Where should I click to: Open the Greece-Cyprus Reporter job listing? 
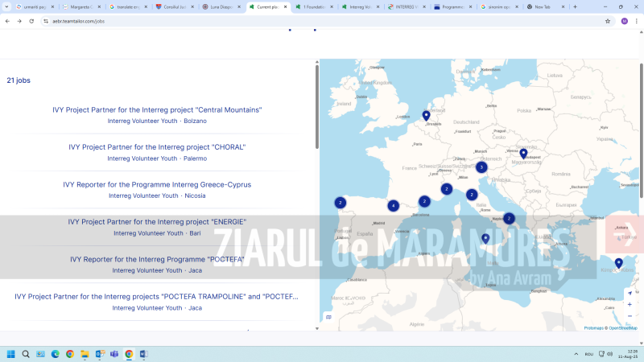[x=157, y=184]
